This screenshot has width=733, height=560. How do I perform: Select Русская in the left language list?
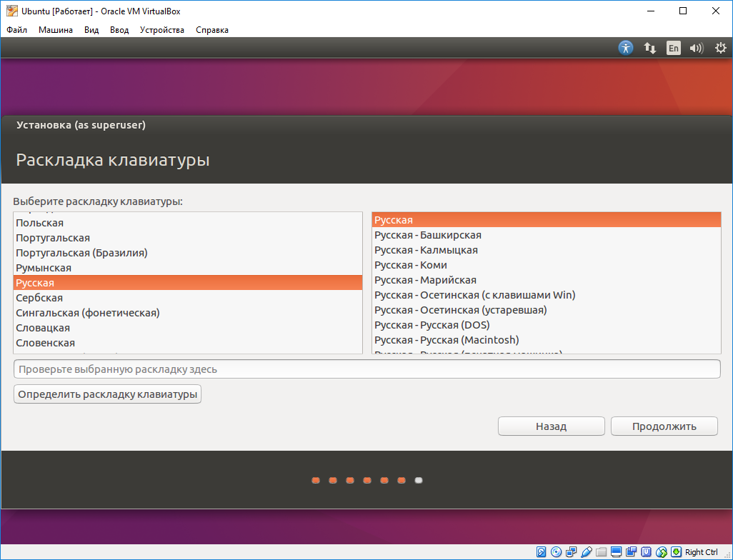click(x=188, y=283)
